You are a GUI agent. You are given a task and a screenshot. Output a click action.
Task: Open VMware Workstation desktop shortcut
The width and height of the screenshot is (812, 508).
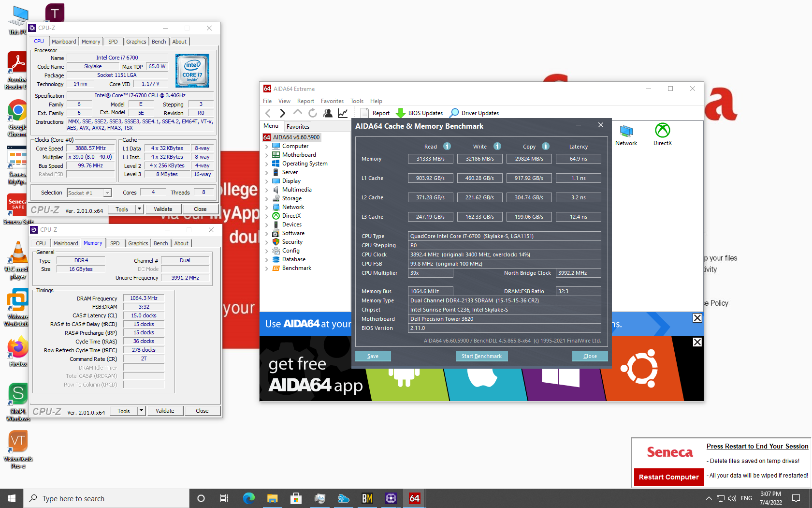(17, 308)
